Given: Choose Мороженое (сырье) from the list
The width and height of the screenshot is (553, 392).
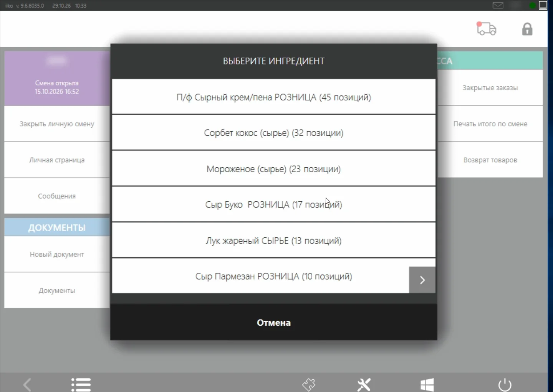Looking at the screenshot, I should coord(274,168).
